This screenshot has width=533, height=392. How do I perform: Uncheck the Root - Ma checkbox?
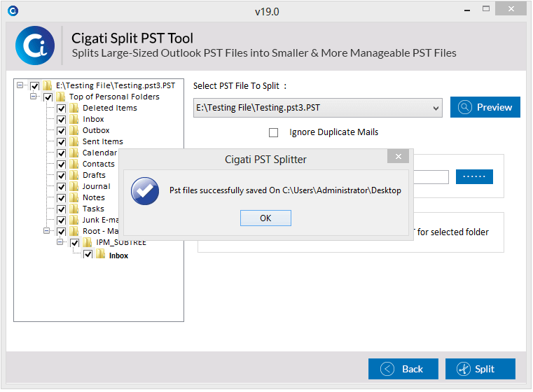61,232
